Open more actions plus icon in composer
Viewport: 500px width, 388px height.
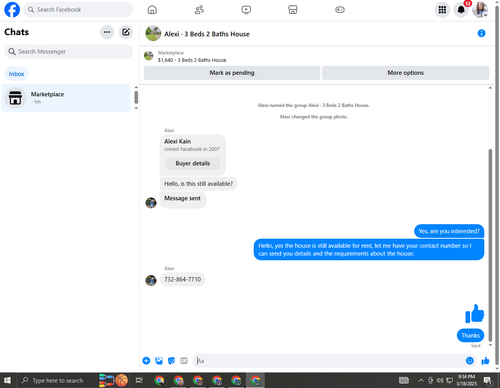(x=146, y=361)
